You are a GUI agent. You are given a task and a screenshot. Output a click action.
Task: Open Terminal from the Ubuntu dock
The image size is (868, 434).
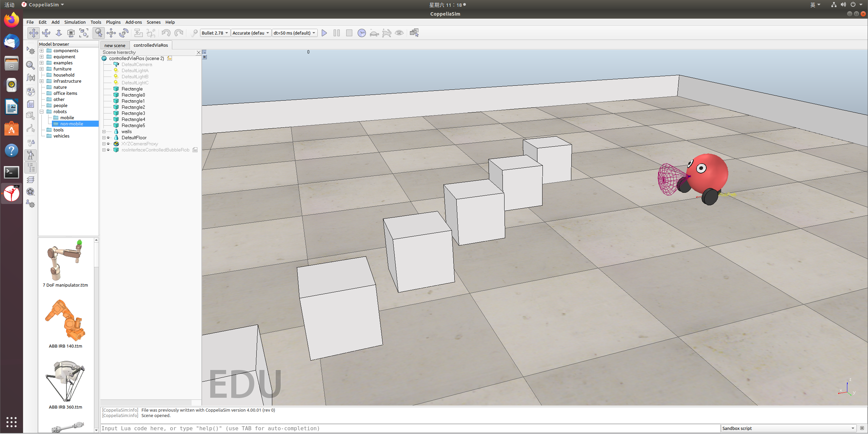point(12,172)
